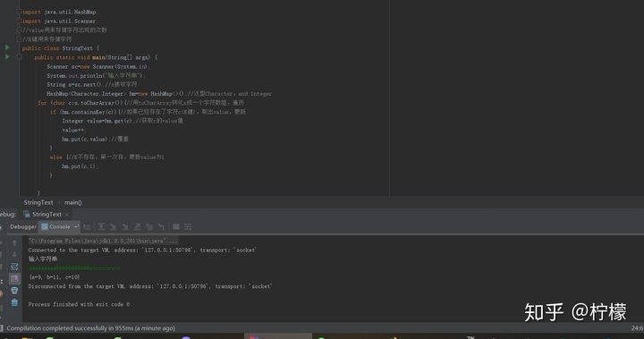Click the console Print icon

[14, 291]
